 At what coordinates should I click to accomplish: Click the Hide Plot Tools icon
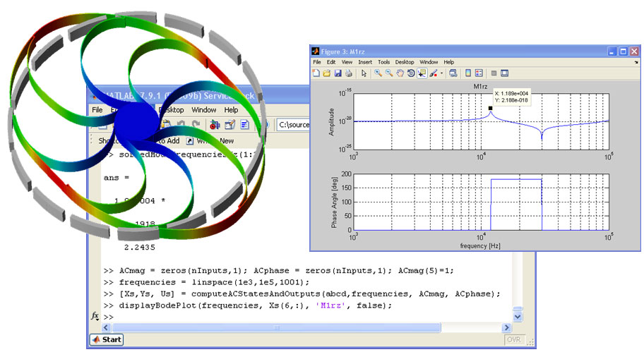coord(494,73)
